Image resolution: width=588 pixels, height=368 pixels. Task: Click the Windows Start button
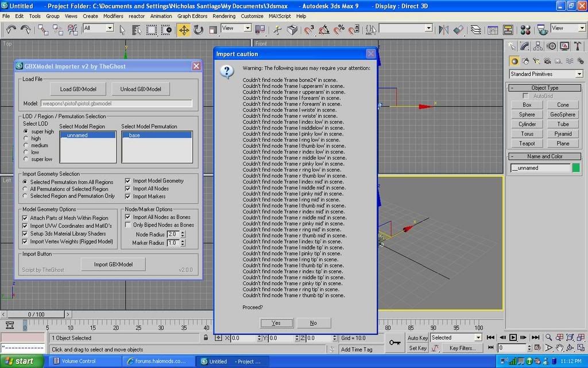(22, 361)
